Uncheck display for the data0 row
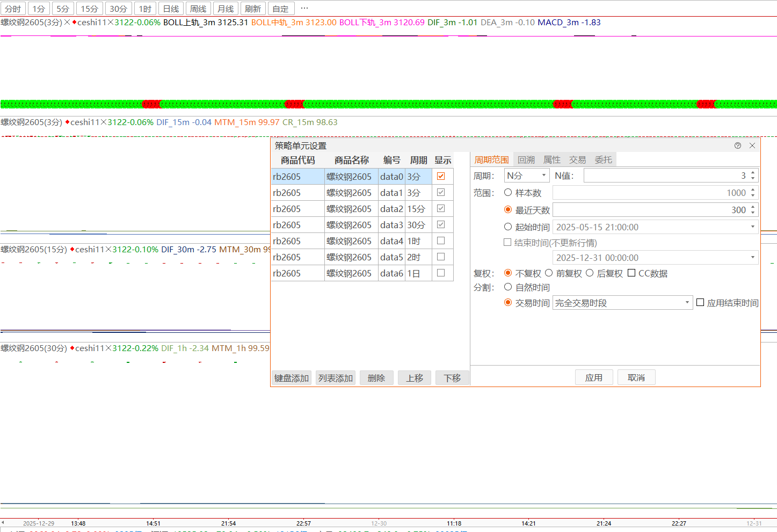The width and height of the screenshot is (777, 532). [441, 176]
